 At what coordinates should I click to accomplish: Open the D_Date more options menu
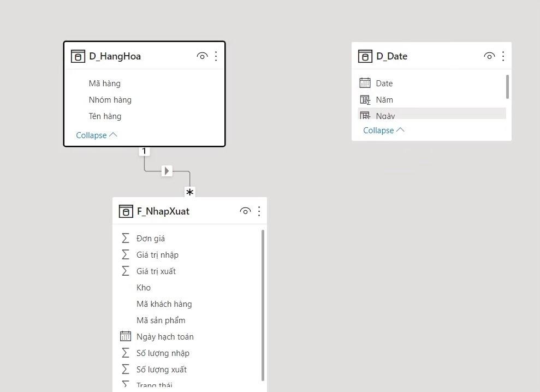[x=503, y=55]
